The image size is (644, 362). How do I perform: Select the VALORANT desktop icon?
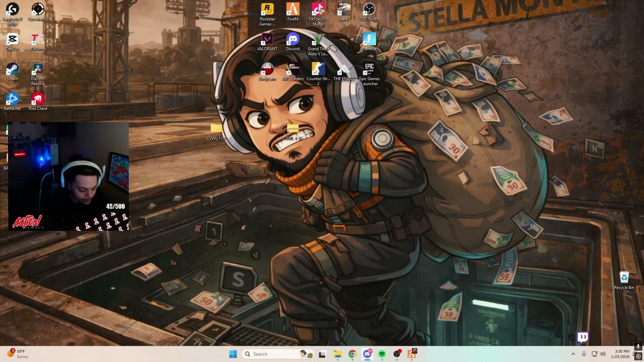pos(267,42)
